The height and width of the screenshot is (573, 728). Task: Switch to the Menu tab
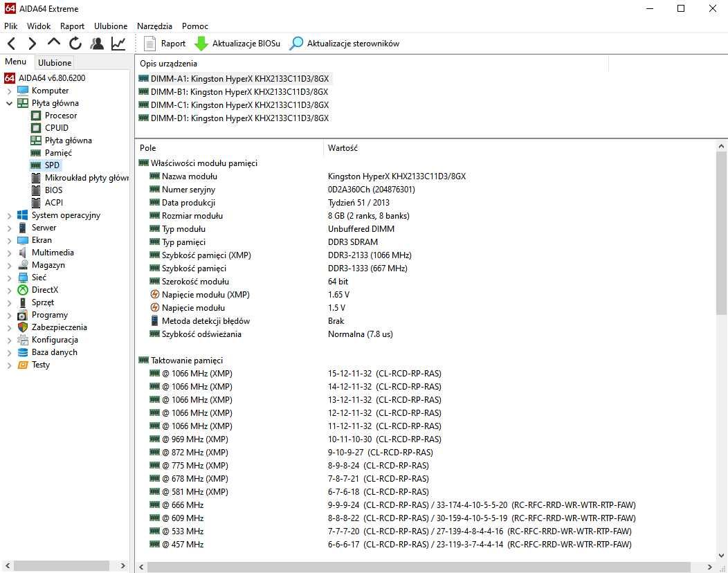tap(16, 62)
